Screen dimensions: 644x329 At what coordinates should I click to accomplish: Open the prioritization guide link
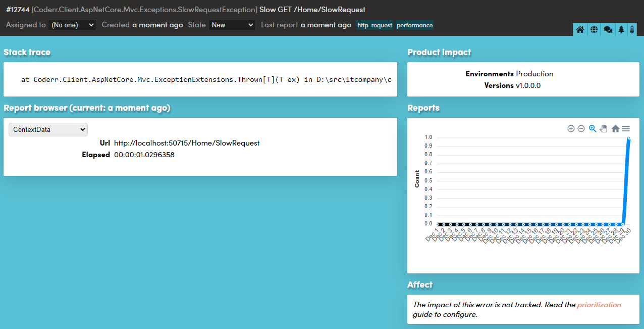[x=599, y=305]
